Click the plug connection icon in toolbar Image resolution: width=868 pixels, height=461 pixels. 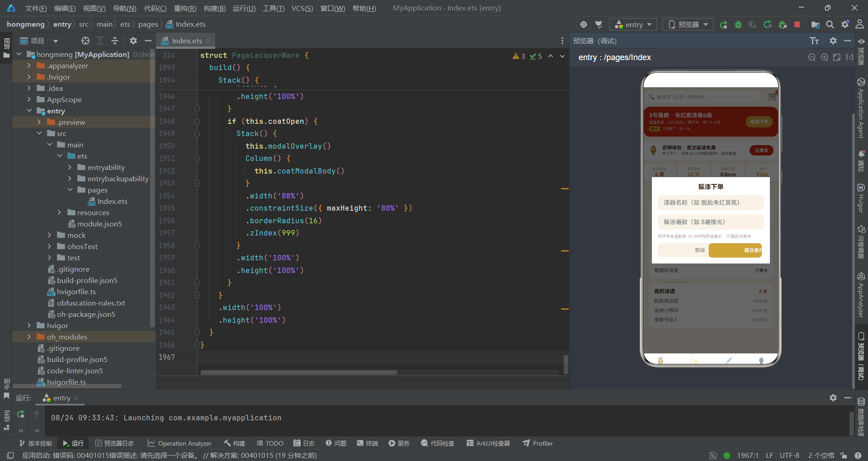[x=599, y=24]
